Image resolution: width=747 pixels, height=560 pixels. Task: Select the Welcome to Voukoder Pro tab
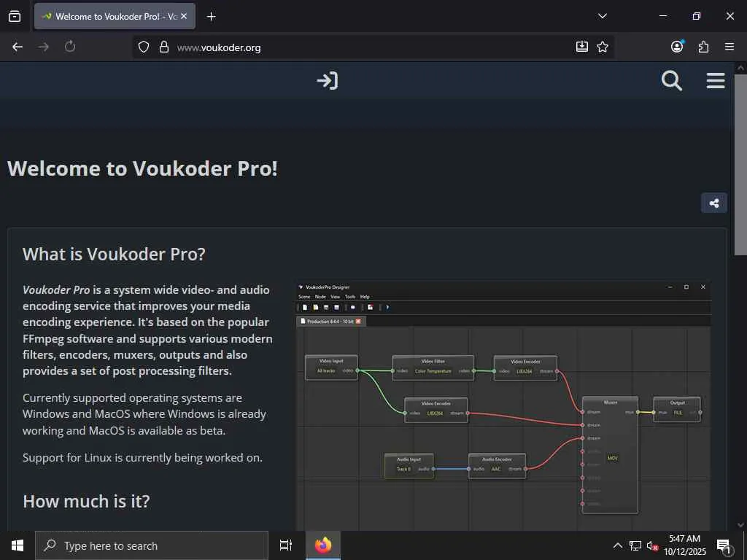(x=115, y=16)
